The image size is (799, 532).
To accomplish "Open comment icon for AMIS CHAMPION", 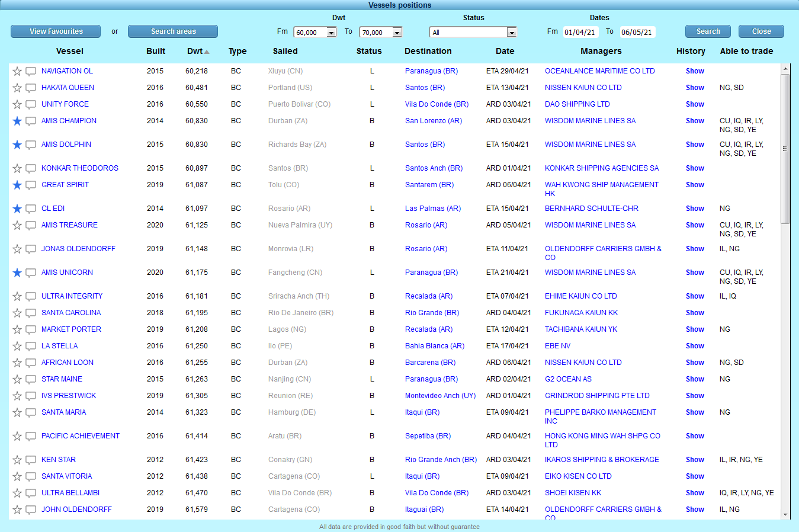I will pos(31,121).
